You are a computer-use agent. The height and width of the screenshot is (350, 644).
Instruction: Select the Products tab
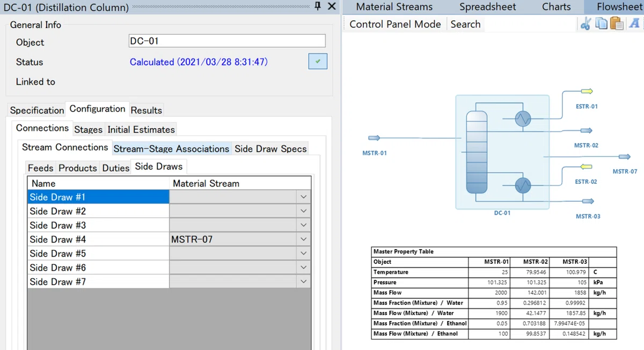78,168
